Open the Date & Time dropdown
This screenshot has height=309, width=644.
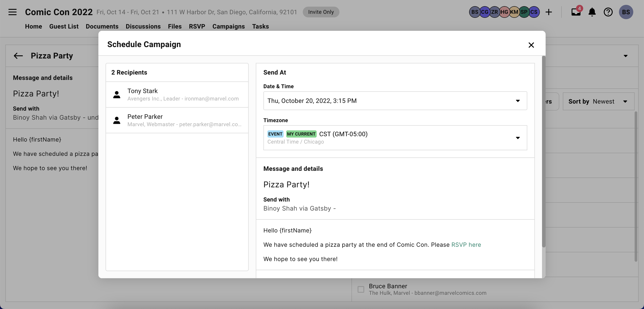pos(395,101)
